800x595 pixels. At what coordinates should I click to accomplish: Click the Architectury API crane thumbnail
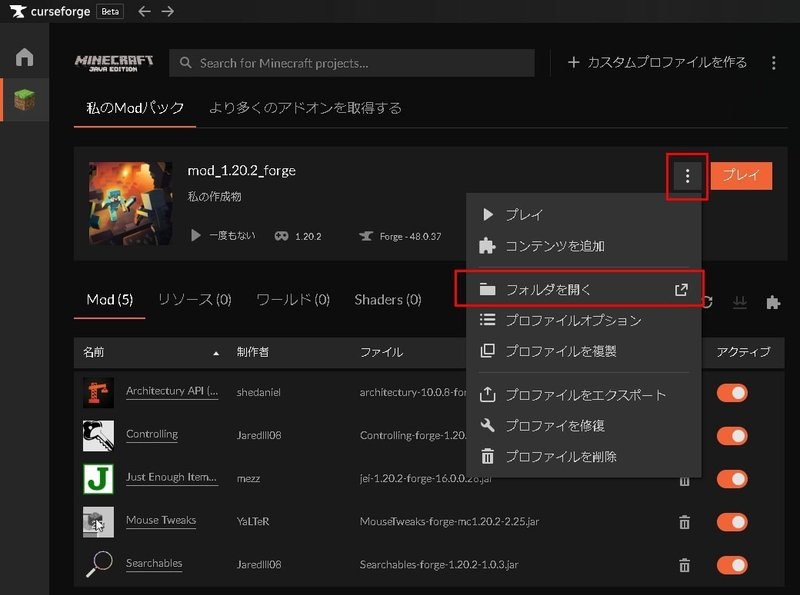(98, 392)
